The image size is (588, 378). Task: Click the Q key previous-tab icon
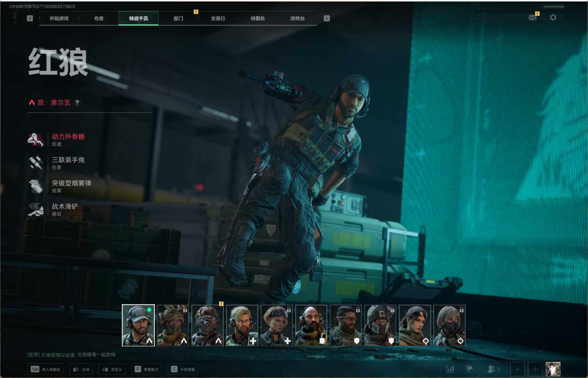[30, 18]
